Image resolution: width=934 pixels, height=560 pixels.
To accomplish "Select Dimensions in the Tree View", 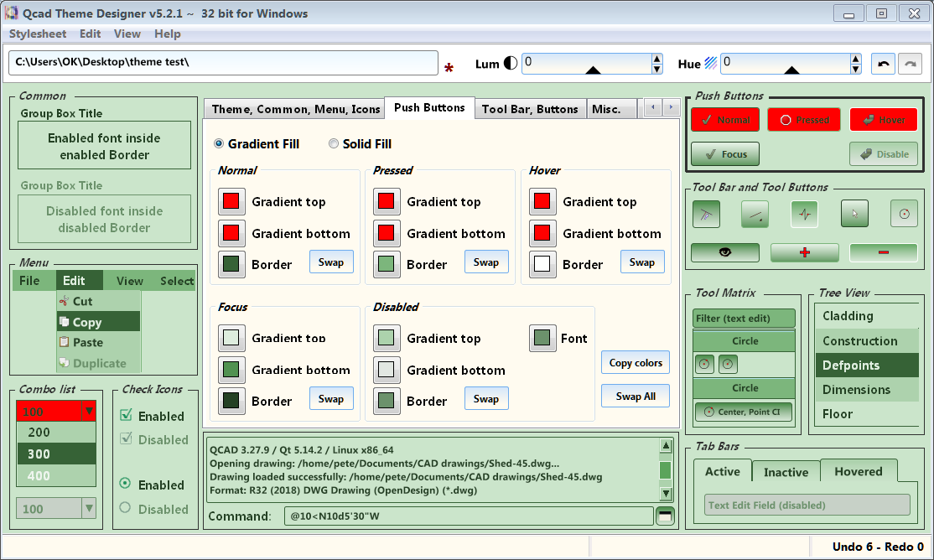I will pos(856,389).
